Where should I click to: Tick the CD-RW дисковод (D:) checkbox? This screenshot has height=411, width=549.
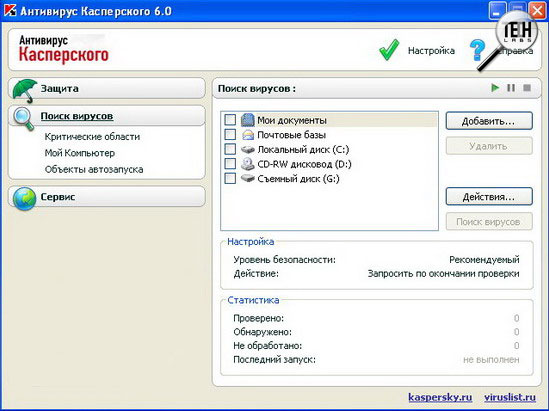tap(230, 163)
